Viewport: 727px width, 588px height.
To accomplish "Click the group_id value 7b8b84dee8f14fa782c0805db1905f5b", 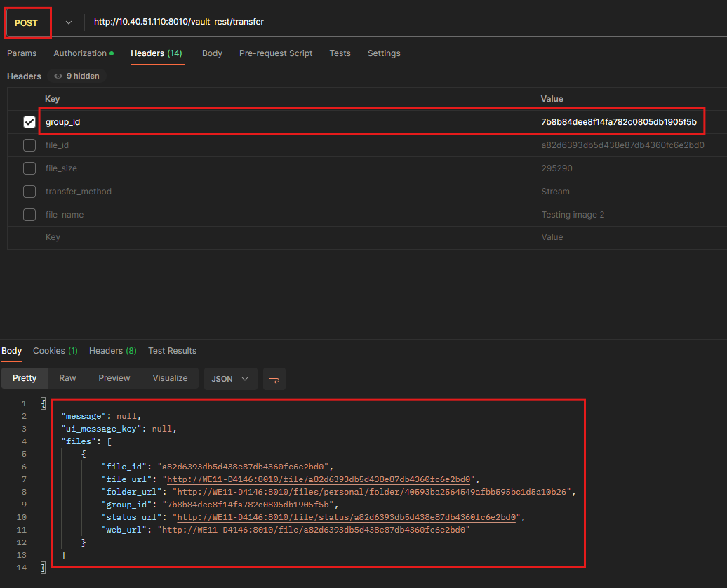I will tap(619, 122).
